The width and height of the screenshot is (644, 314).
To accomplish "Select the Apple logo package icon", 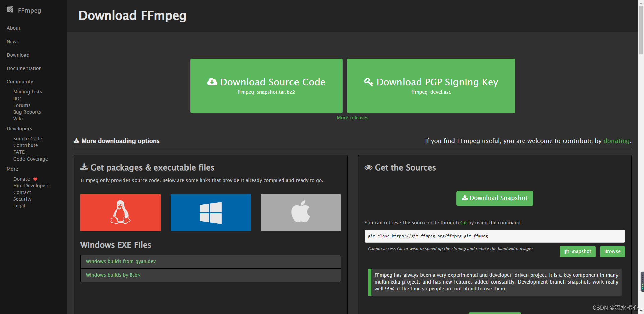I will click(x=301, y=212).
